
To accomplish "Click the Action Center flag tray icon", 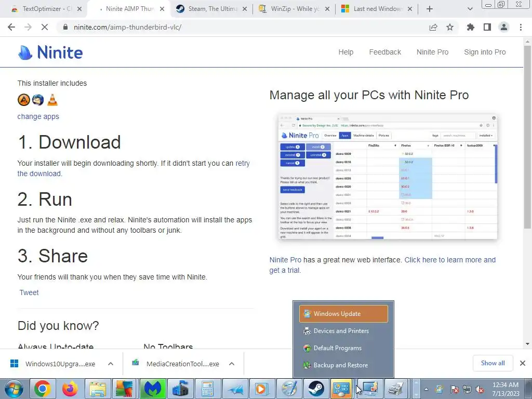I will point(454,389).
